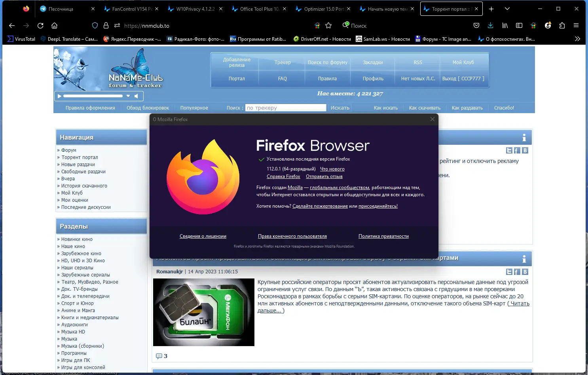This screenshot has width=588, height=375.
Task: Open Firefox View from the tab strip
Action: (x=26, y=9)
